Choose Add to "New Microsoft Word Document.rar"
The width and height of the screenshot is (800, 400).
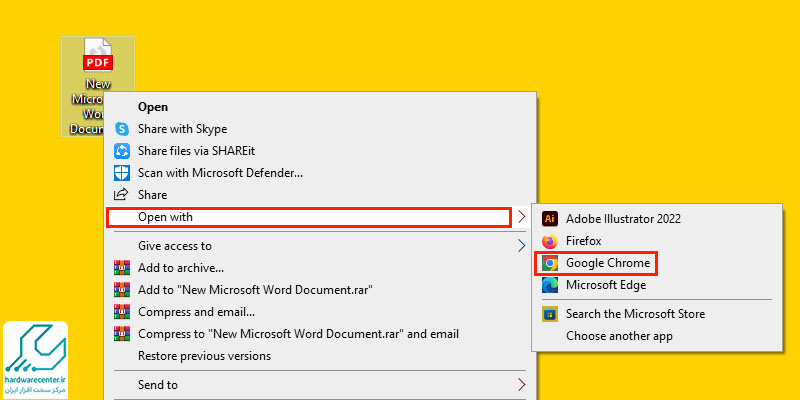tap(320, 290)
